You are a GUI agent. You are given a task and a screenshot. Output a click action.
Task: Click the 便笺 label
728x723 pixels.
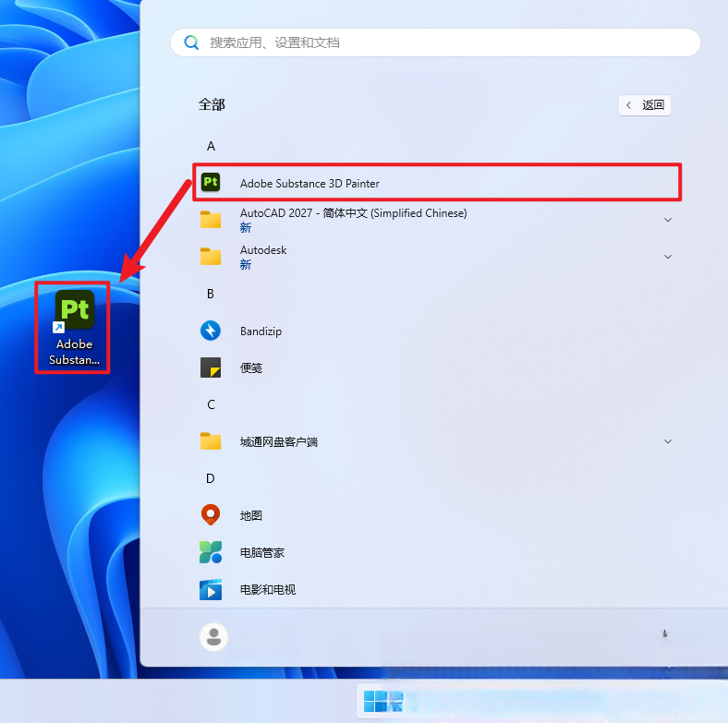(251, 368)
